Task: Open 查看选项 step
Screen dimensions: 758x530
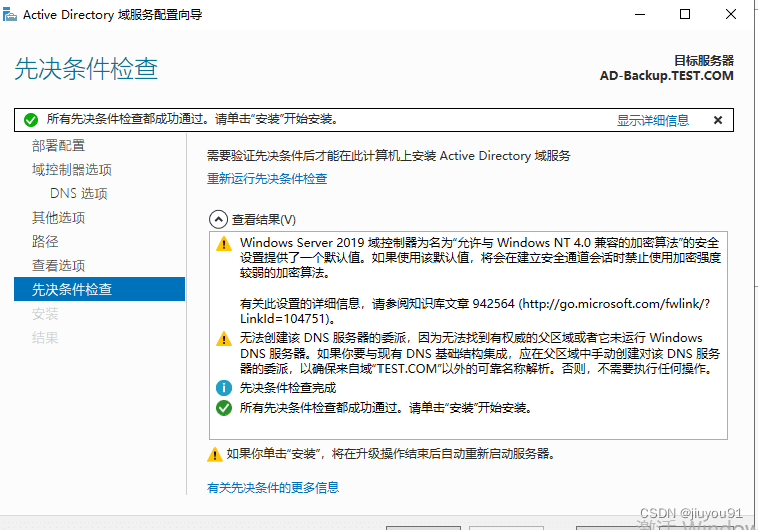Action: click(x=58, y=265)
